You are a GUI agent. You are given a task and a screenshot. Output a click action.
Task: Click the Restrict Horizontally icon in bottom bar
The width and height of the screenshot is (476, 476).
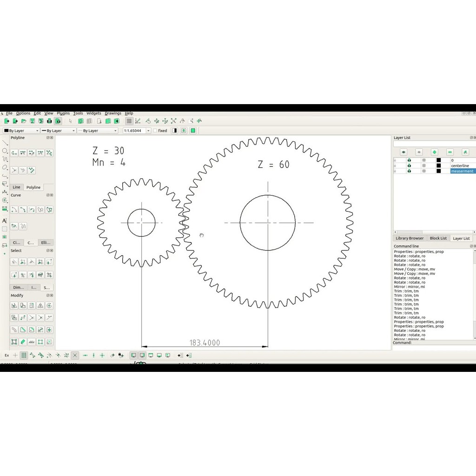[86, 355]
